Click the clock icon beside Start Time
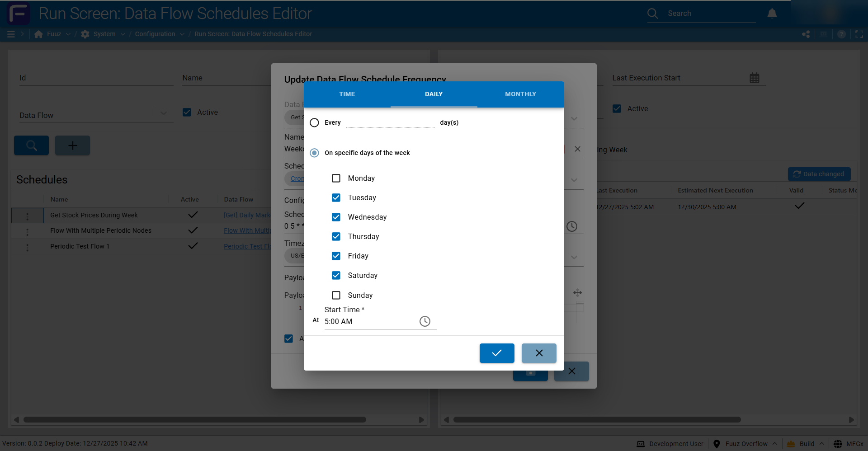868x451 pixels. 425,321
